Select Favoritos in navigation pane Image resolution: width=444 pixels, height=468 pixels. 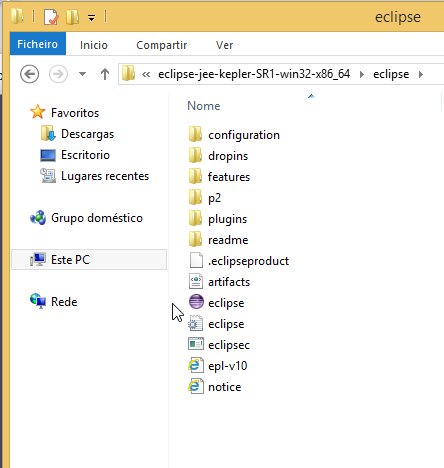[75, 113]
